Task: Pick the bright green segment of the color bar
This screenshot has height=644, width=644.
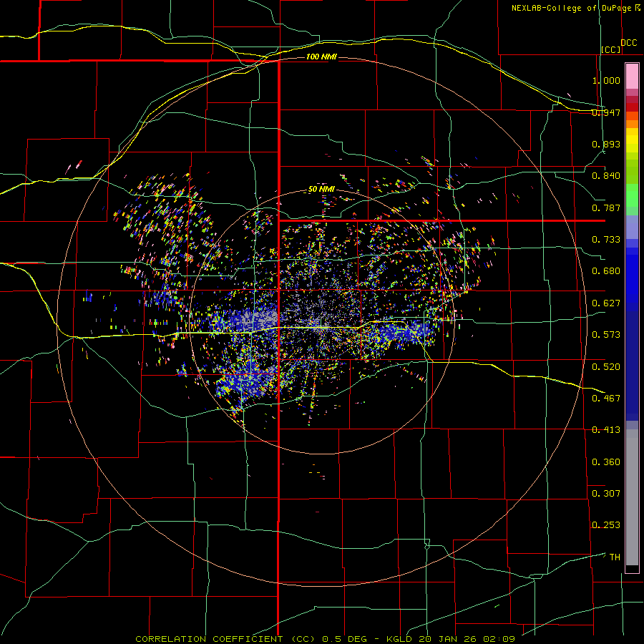Action: point(632,195)
